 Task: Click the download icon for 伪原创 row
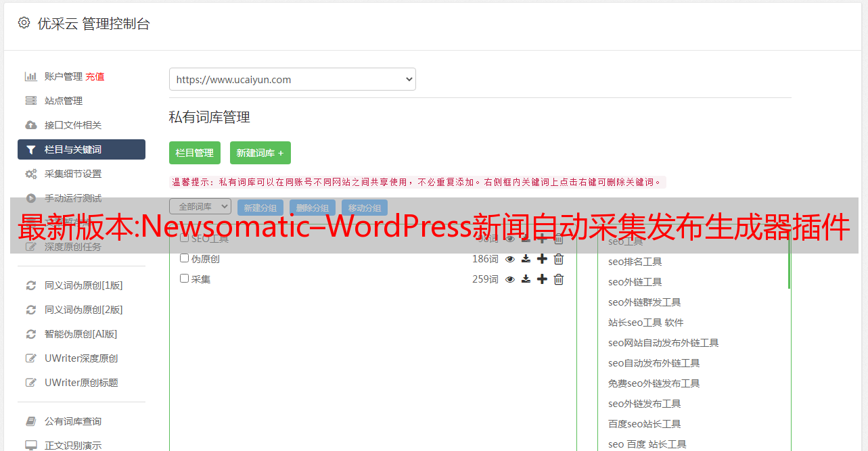(526, 259)
